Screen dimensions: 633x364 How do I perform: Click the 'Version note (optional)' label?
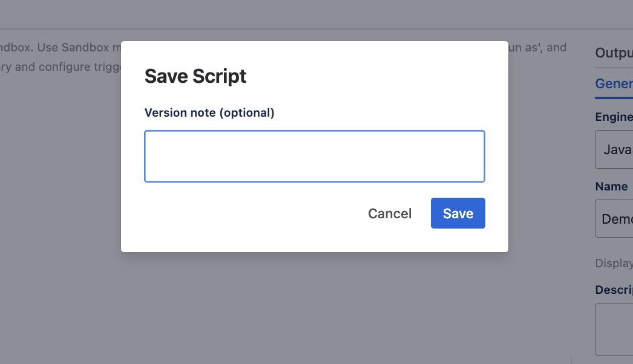point(209,112)
